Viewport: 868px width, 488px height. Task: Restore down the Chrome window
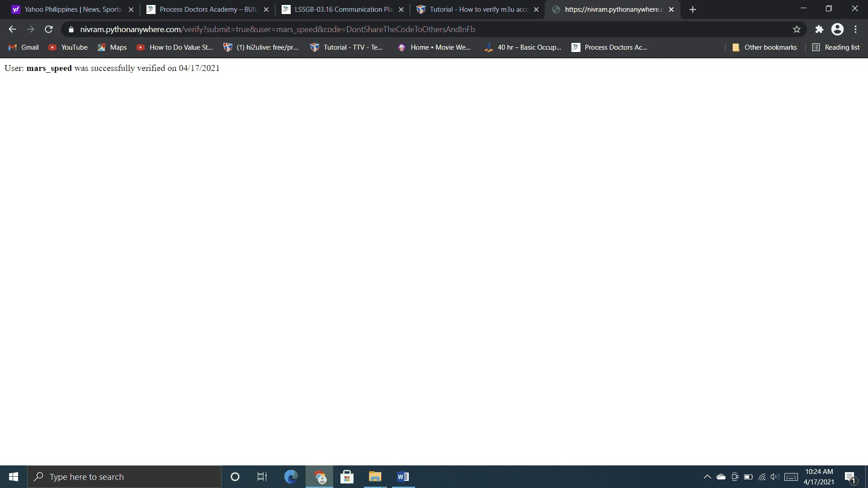829,9
